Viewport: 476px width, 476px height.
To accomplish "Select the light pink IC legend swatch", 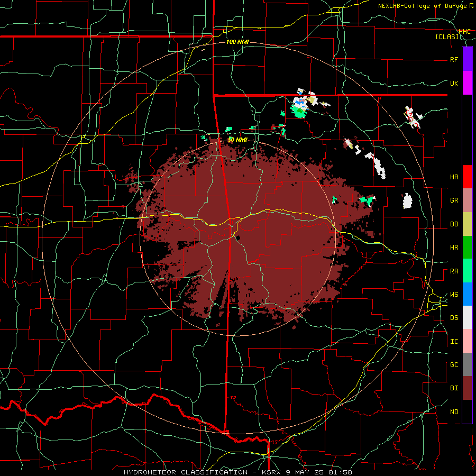I will [467, 341].
